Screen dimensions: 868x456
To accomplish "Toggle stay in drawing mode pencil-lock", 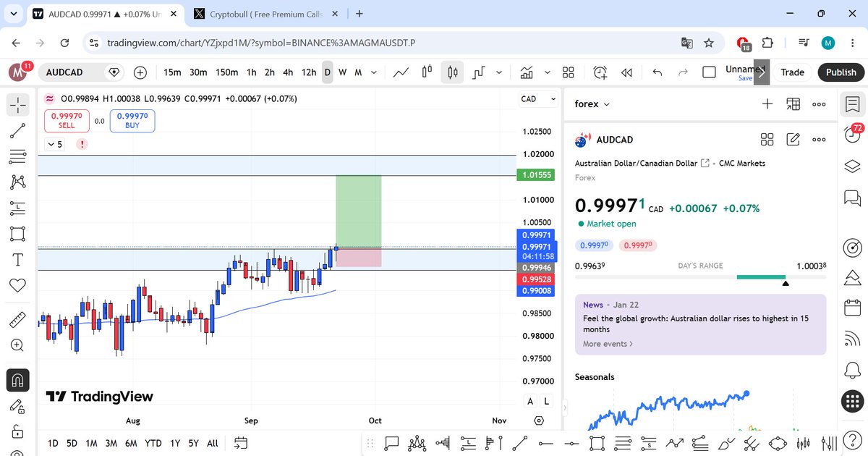I will pyautogui.click(x=18, y=405).
